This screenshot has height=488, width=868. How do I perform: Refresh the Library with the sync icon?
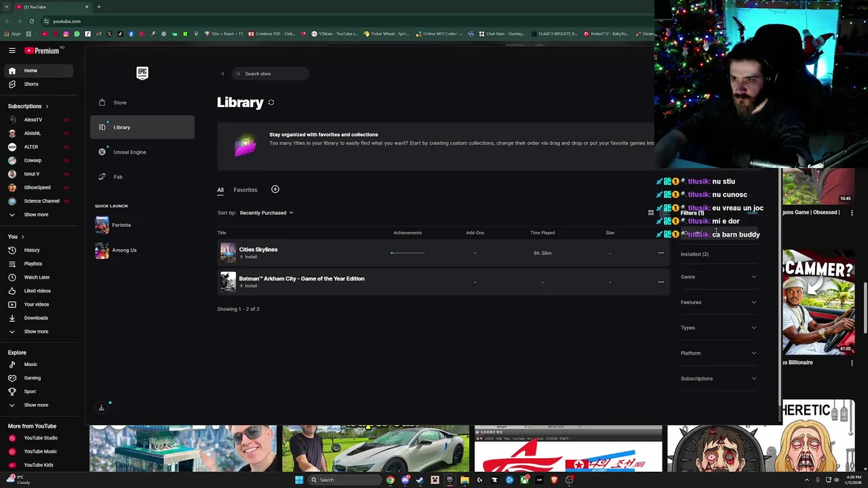[x=271, y=102]
